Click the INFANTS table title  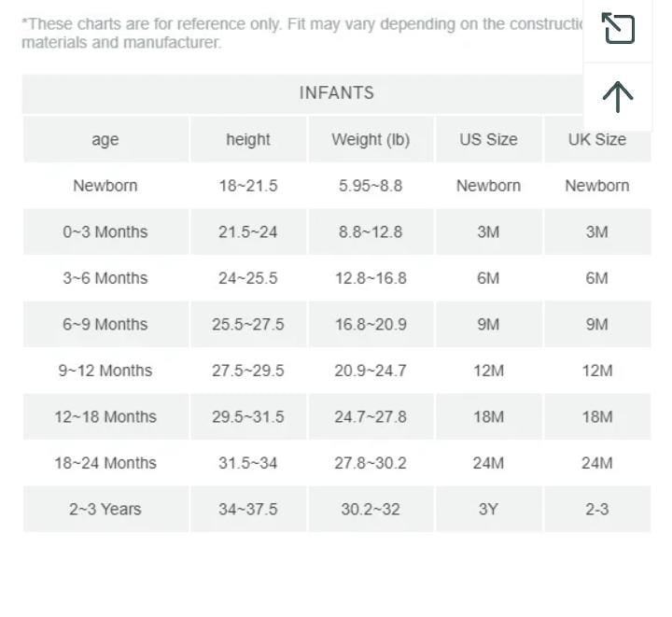[336, 92]
